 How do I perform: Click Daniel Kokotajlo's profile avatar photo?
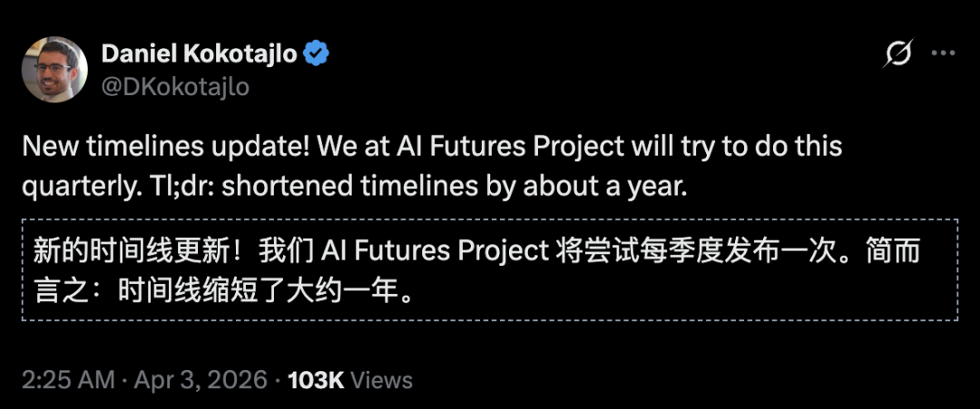point(54,70)
